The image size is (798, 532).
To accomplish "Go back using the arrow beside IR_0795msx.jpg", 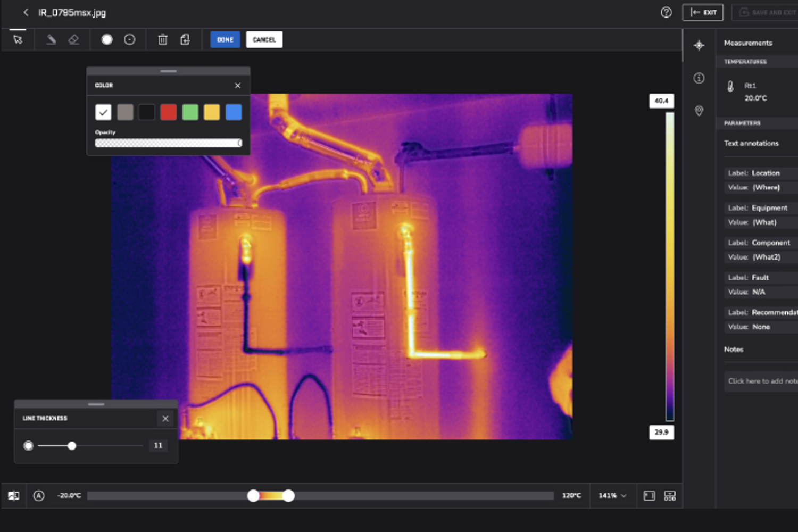I will click(x=26, y=13).
